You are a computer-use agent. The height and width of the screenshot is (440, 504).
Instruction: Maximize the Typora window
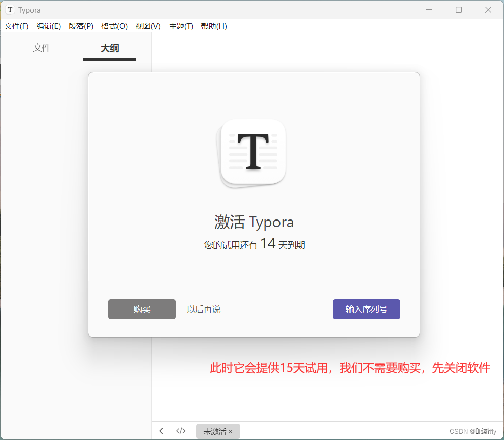coord(459,10)
